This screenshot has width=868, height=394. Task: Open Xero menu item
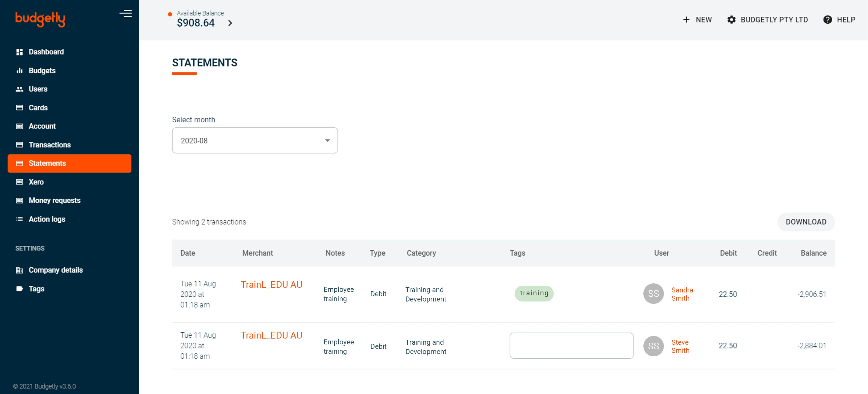(36, 182)
